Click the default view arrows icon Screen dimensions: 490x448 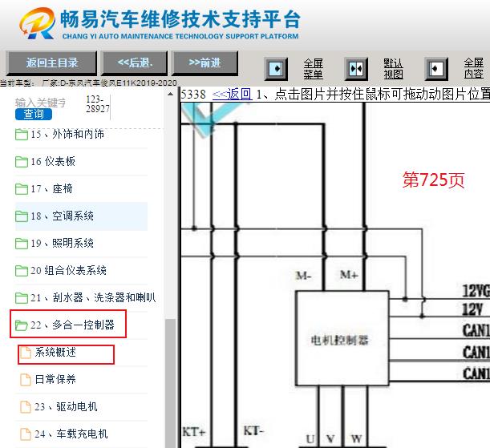click(356, 68)
